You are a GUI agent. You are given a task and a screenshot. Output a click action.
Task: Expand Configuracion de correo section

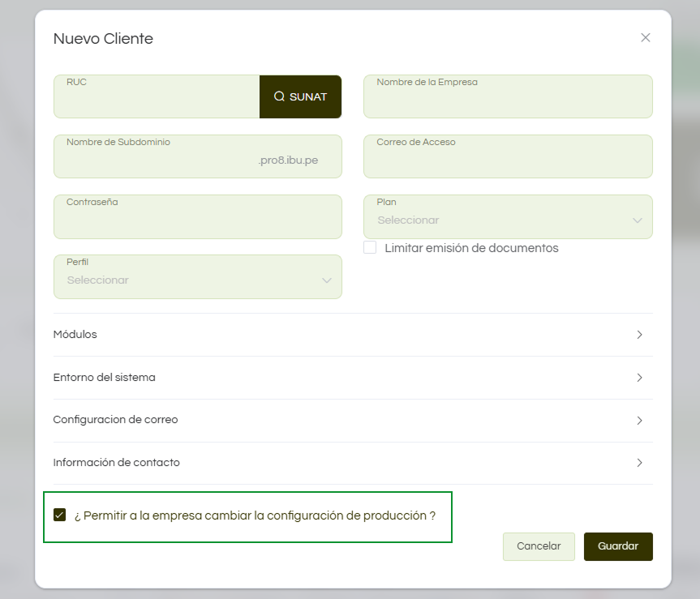[352, 420]
